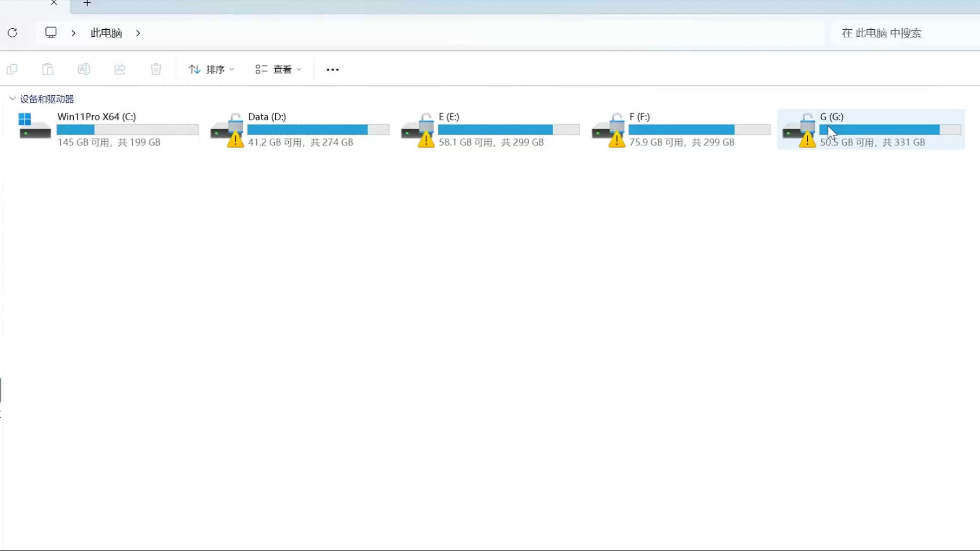980x551 pixels.
Task: Select the F (F:) locked drive icon
Action: pos(609,130)
